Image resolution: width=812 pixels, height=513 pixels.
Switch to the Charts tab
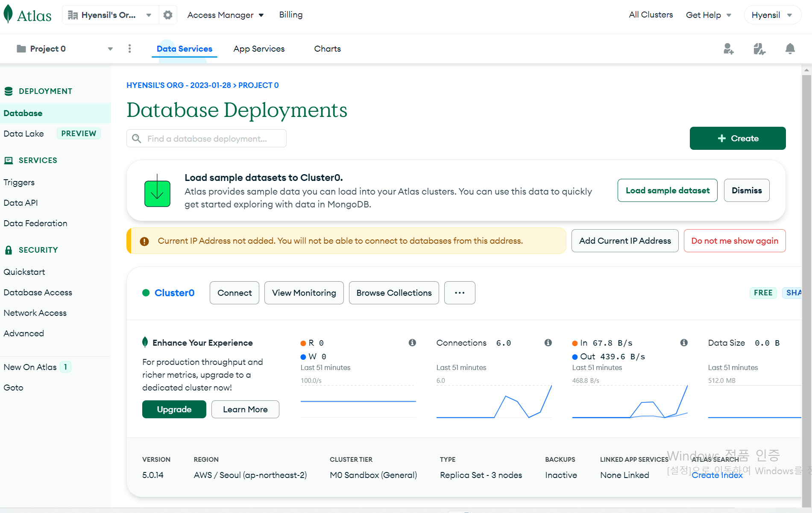[328, 49]
